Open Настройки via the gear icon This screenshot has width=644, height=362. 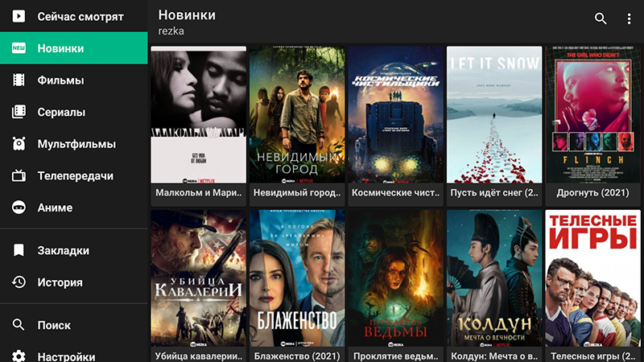(19, 356)
